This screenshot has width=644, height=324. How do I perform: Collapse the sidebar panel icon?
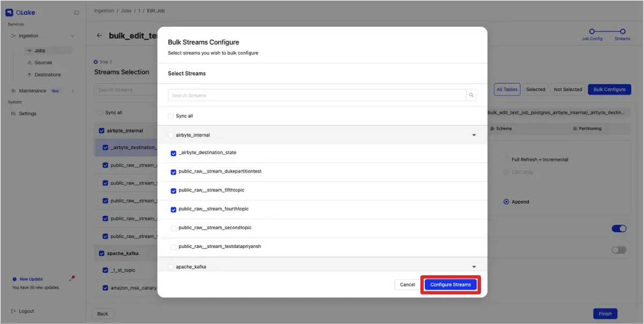pos(76,12)
